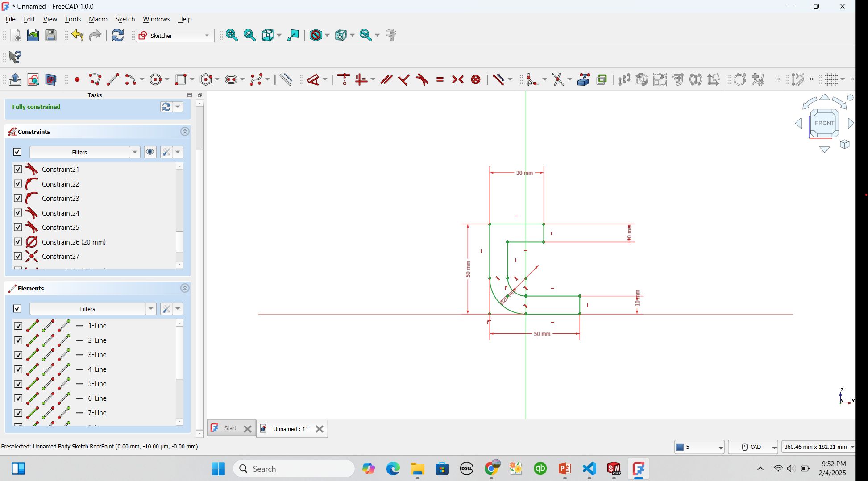Click the External geometry icon
Screen dimensions: 868x481
(583, 80)
